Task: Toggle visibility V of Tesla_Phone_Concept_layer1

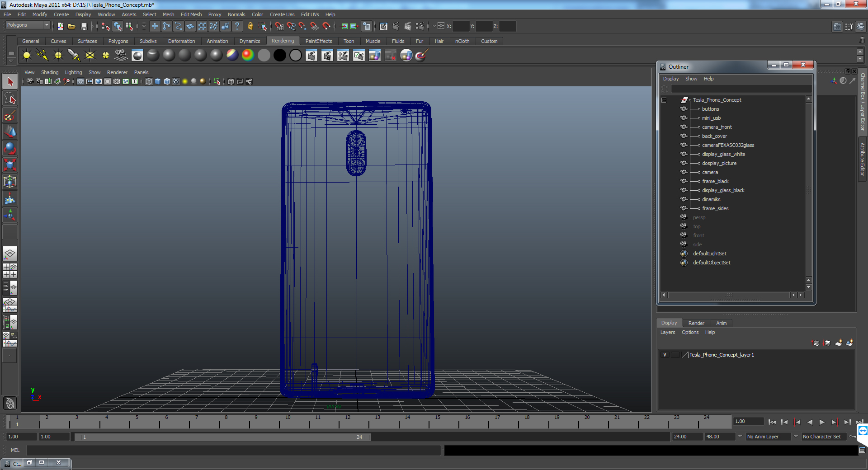Action: pos(665,355)
